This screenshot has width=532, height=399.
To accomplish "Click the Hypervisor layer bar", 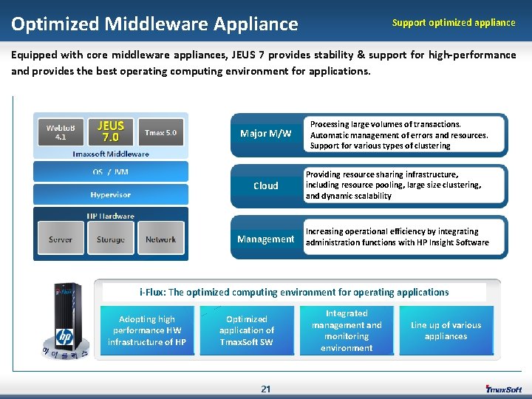I will (x=111, y=195).
